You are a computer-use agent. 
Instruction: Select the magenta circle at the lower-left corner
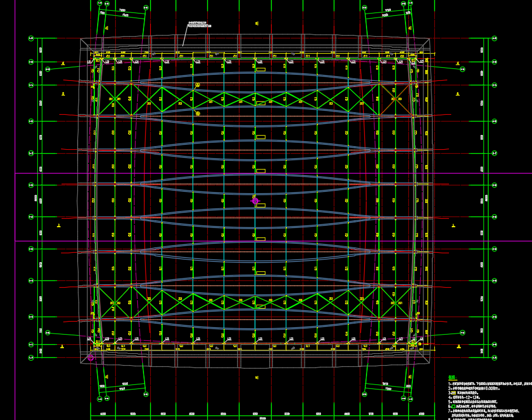pyautogui.click(x=90, y=357)
